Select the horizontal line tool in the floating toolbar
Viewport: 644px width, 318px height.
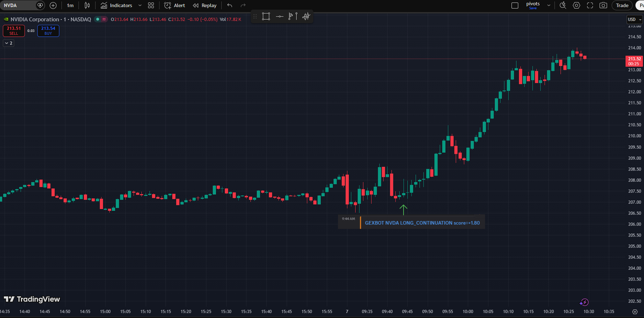click(280, 17)
